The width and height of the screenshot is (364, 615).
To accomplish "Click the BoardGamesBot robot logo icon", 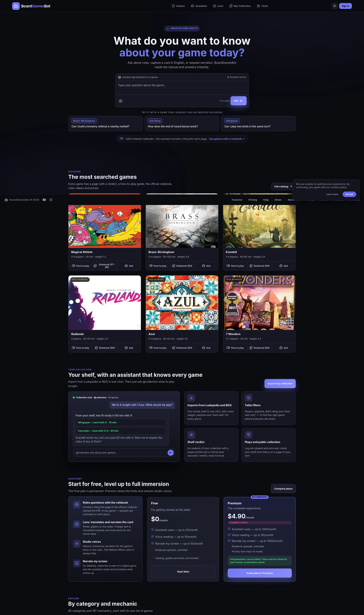I will point(16,6).
